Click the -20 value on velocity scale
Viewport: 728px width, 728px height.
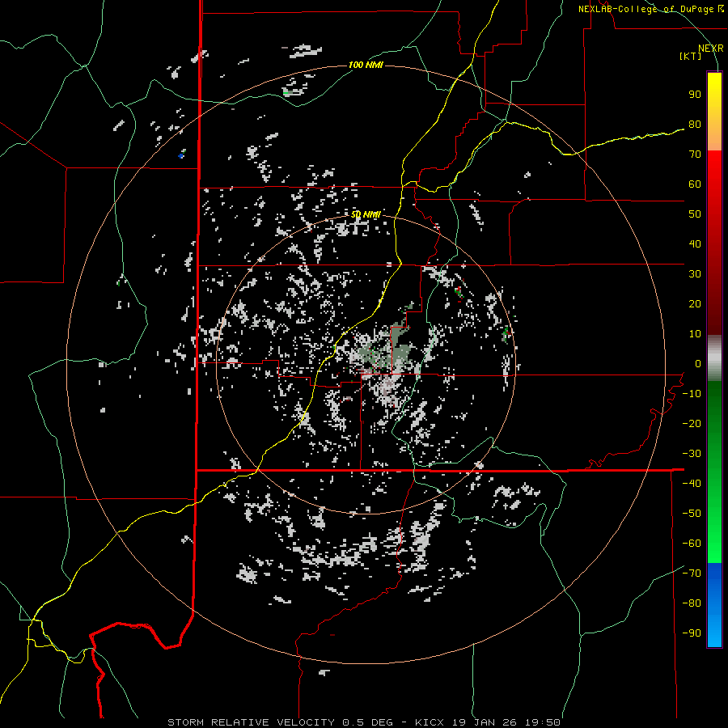tap(692, 424)
